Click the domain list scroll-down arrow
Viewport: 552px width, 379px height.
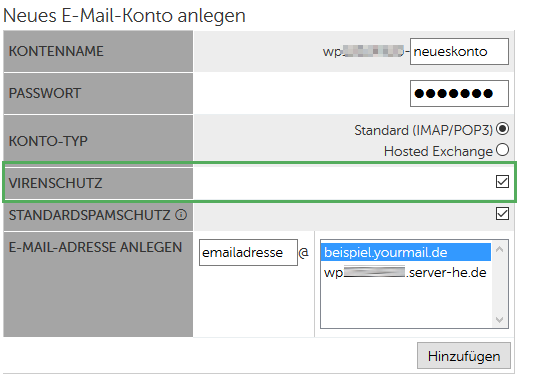(x=499, y=320)
